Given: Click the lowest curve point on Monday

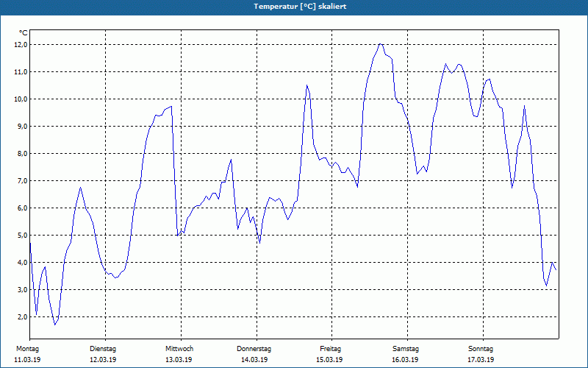Looking at the screenshot, I should tap(54, 325).
